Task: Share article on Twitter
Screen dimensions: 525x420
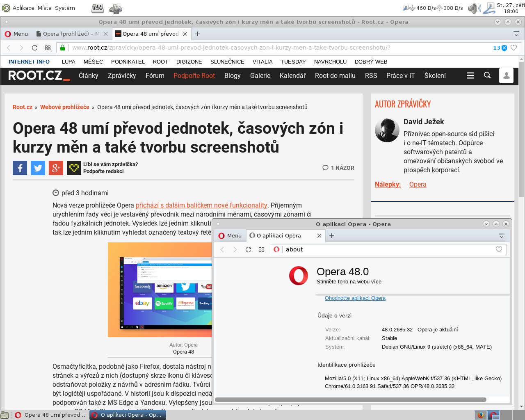Action: point(38,168)
